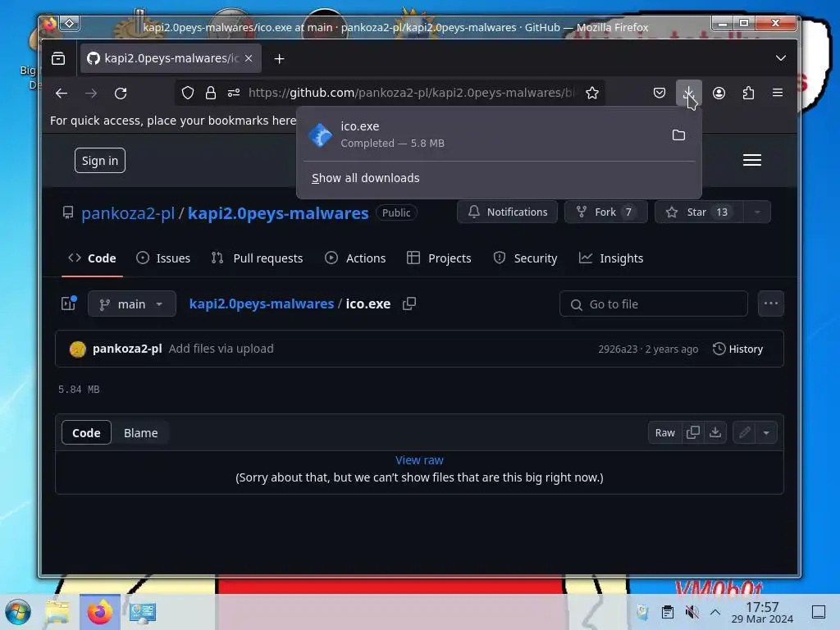The image size is (840, 630).
Task: Open Raw file view
Action: point(664,433)
